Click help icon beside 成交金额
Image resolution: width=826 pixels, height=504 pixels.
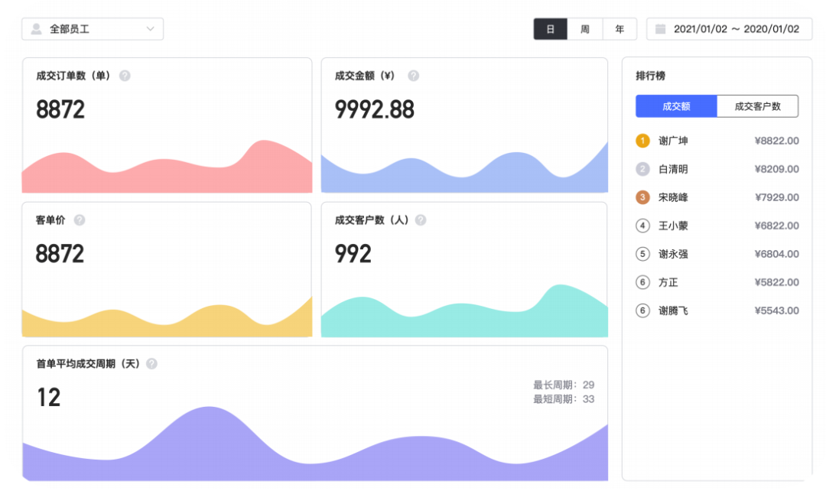point(414,76)
